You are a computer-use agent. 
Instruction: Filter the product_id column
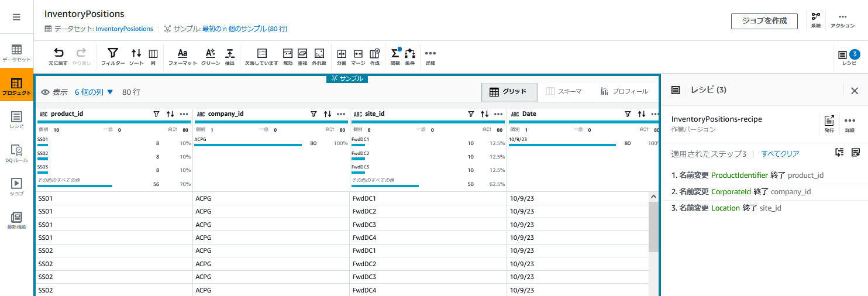pos(156,114)
